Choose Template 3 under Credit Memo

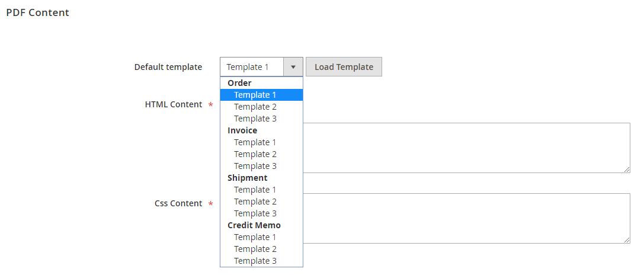(262, 261)
